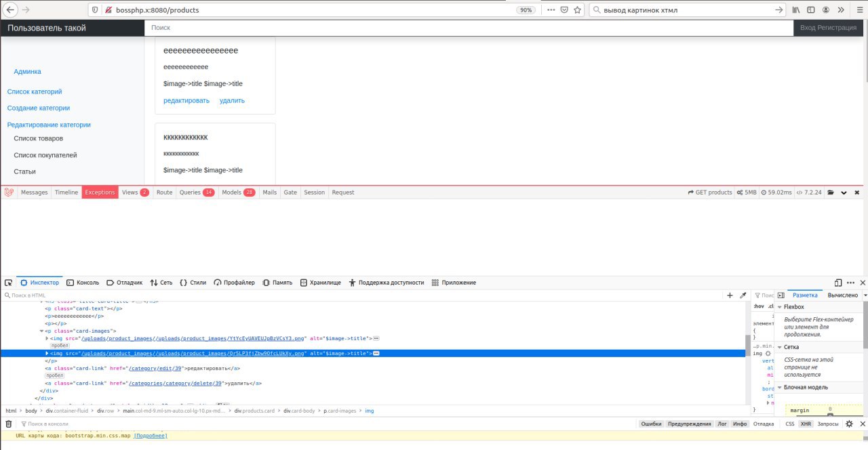The width and height of the screenshot is (868, 450).
Task: Clear the console with trash icon
Action: coord(9,424)
